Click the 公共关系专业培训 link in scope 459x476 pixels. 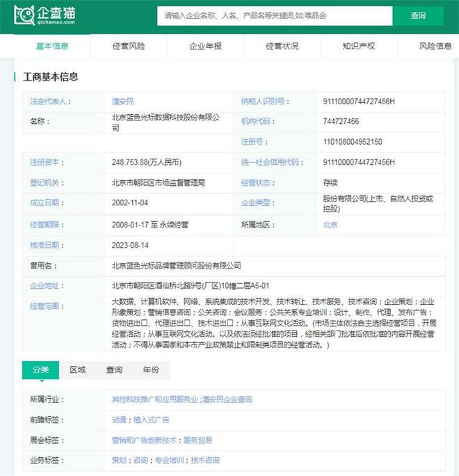298,312
